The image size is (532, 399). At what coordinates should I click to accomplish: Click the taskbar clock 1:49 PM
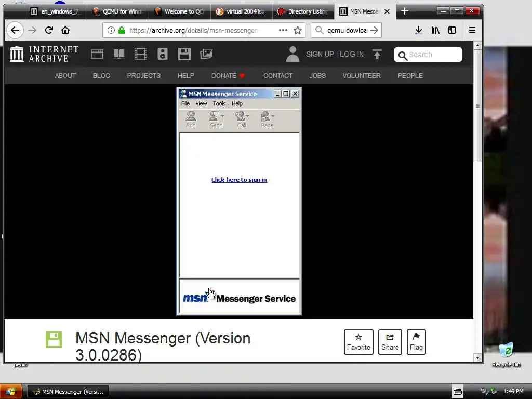coord(513,392)
